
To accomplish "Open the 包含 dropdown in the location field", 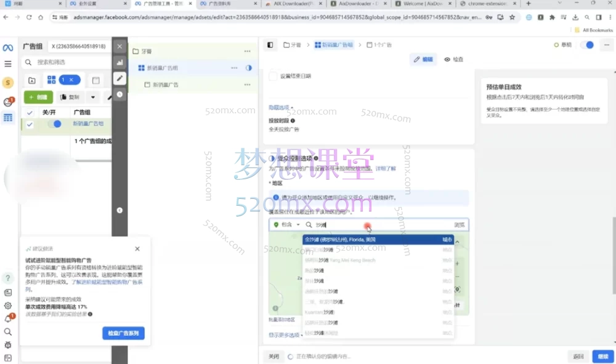I will (290, 225).
